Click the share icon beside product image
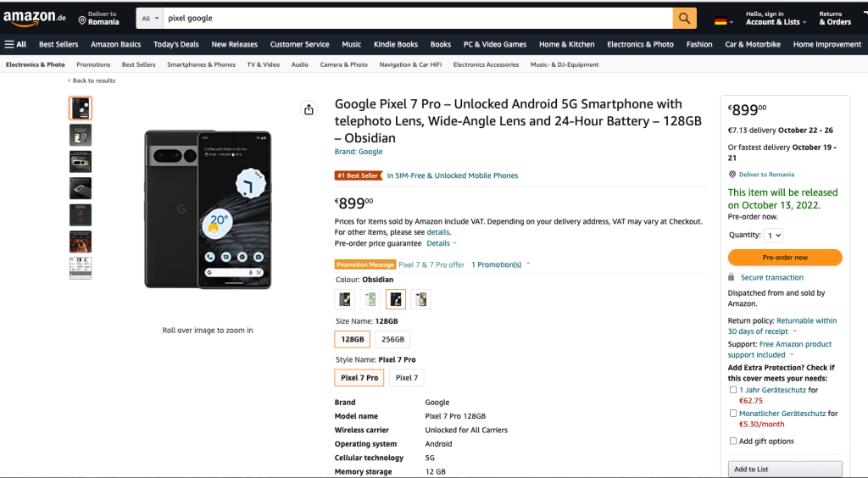 (x=309, y=109)
